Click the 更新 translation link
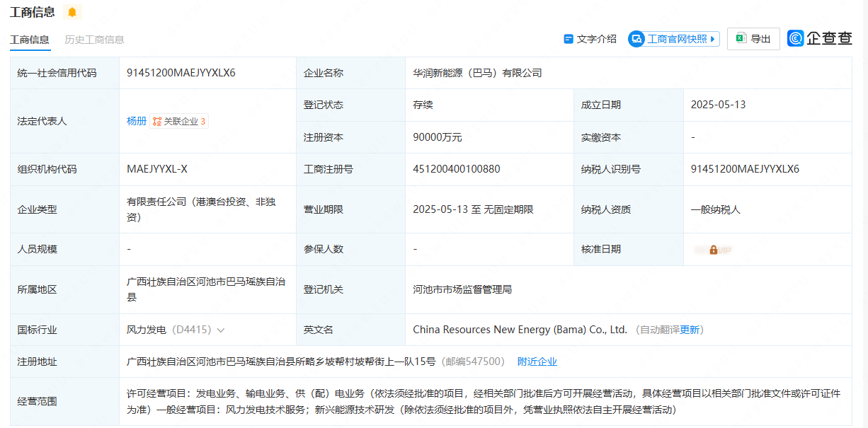 690,330
